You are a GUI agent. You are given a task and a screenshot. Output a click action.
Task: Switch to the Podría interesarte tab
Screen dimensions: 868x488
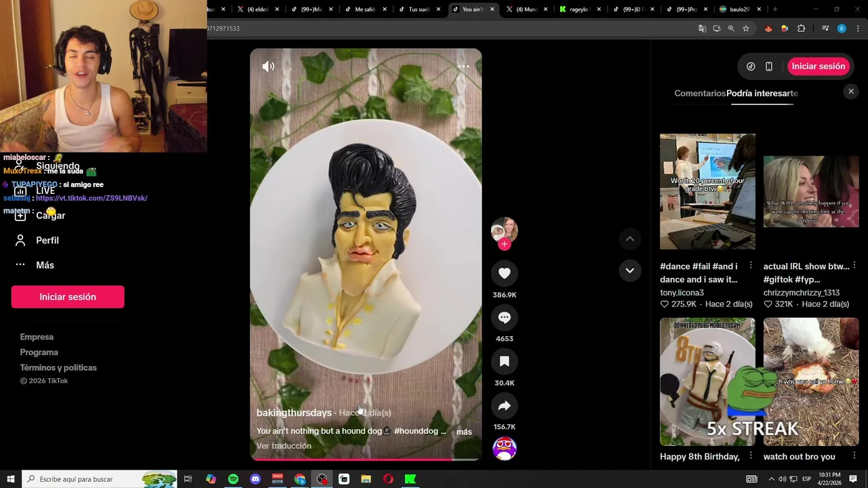[762, 94]
